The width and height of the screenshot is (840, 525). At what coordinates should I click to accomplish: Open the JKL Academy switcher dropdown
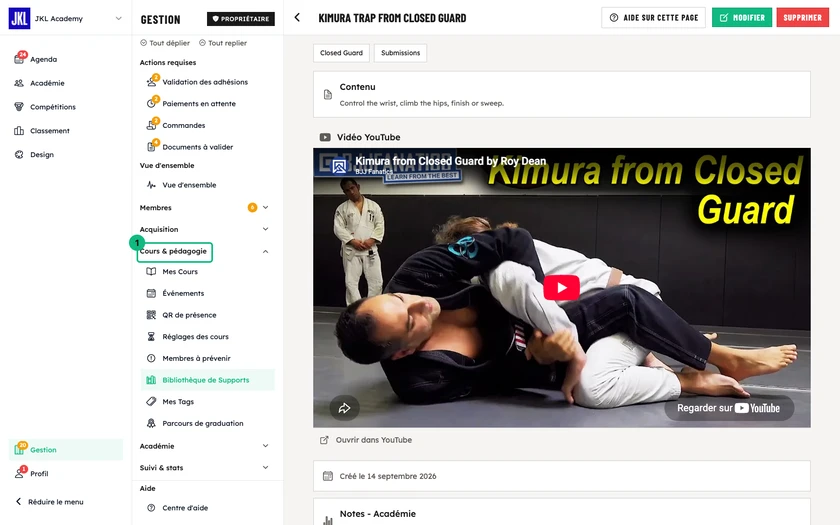click(x=118, y=18)
